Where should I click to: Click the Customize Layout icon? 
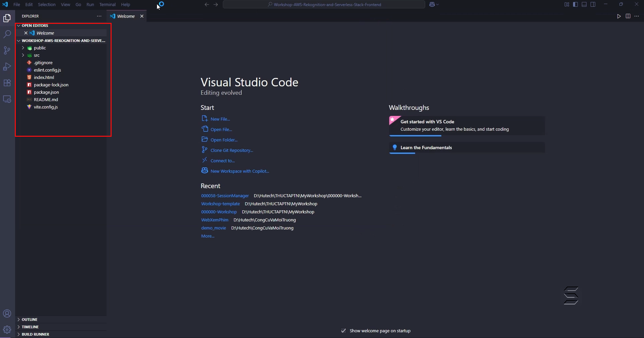(567, 4)
